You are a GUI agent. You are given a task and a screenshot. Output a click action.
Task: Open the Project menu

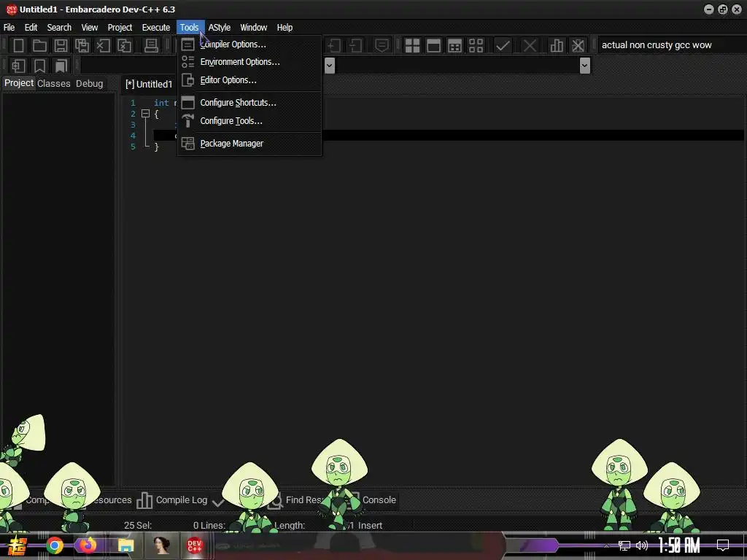pos(120,27)
